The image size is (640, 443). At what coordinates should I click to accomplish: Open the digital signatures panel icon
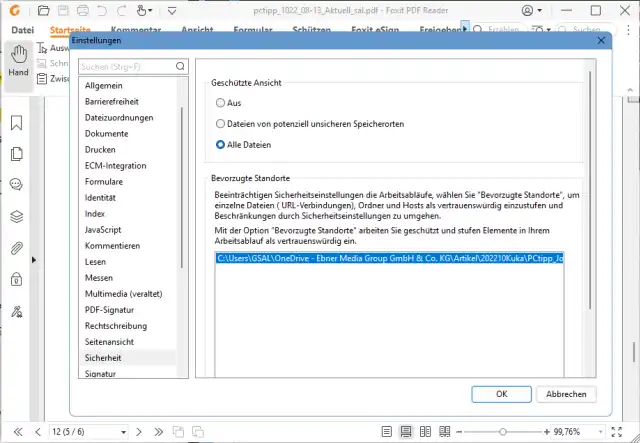point(16,311)
